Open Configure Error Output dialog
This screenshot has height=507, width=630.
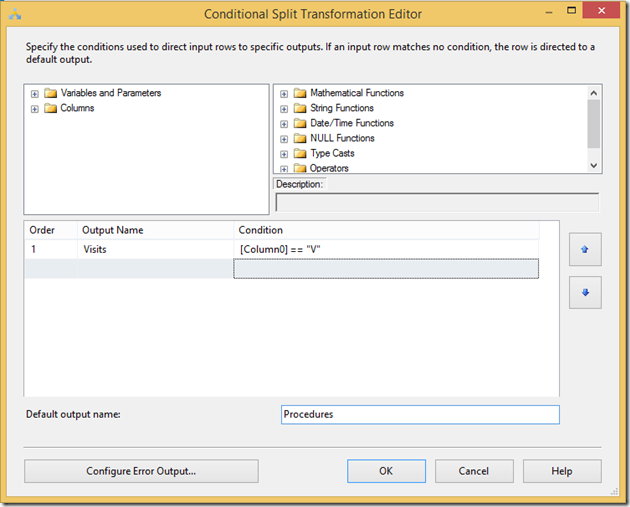point(141,471)
